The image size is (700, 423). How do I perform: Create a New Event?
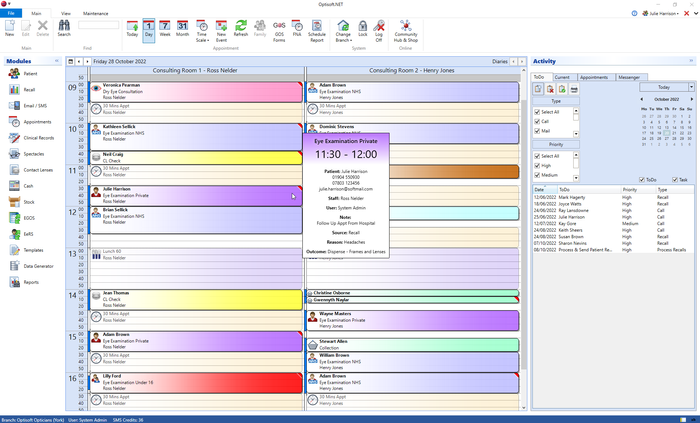(221, 31)
